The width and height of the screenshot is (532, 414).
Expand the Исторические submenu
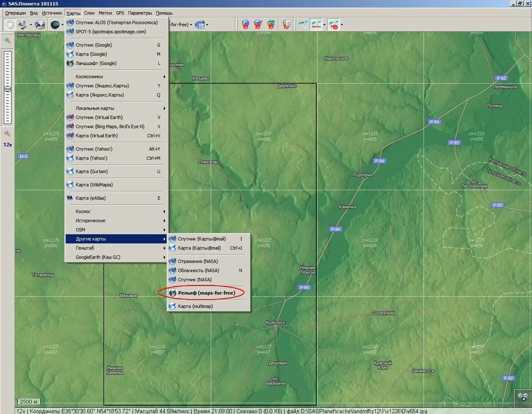click(x=116, y=221)
